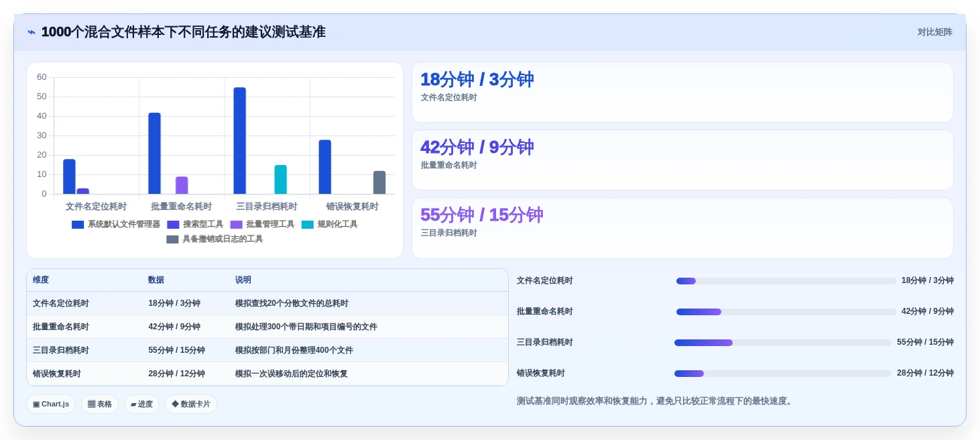The width and height of the screenshot is (980, 440).
Task: Click the table cell 55分钟 / 15分钟
Action: tap(177, 351)
